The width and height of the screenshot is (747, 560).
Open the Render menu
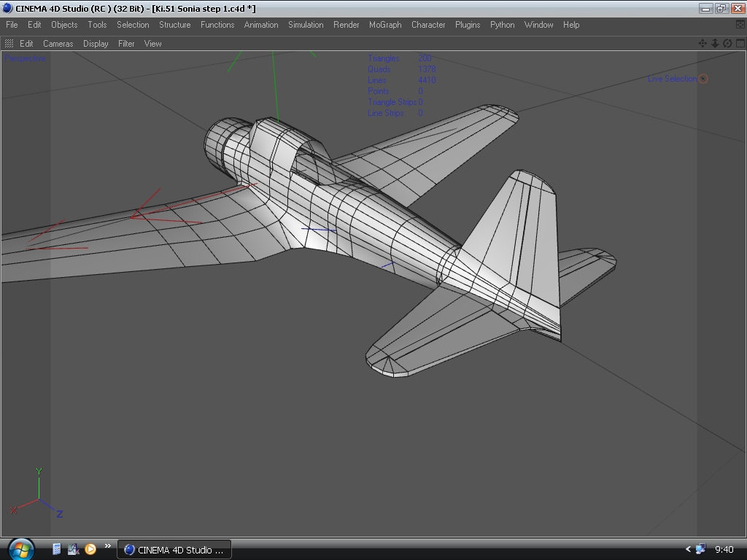[x=346, y=25]
